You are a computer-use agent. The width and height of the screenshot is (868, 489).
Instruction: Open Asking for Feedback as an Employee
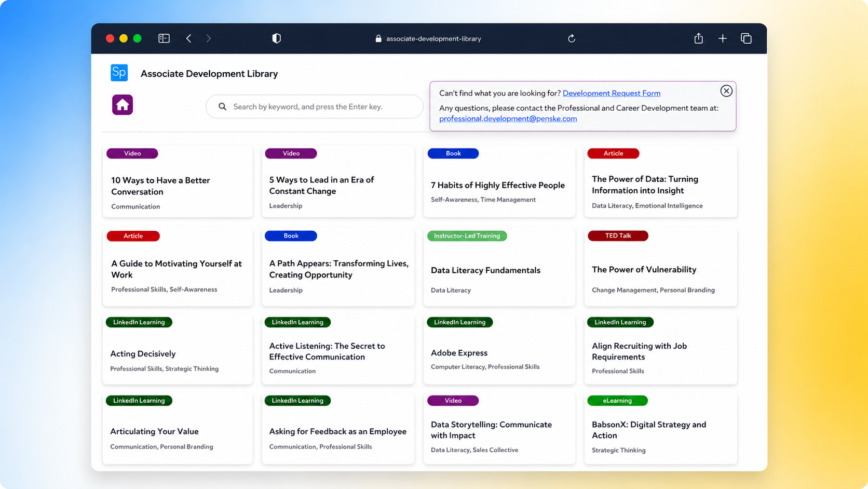click(x=338, y=428)
